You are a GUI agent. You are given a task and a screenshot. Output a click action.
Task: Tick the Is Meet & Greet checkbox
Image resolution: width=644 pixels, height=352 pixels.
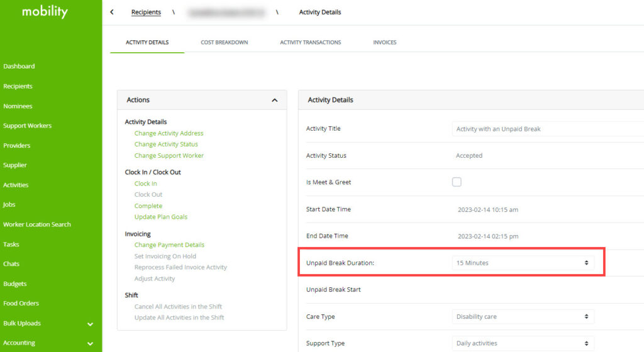457,182
